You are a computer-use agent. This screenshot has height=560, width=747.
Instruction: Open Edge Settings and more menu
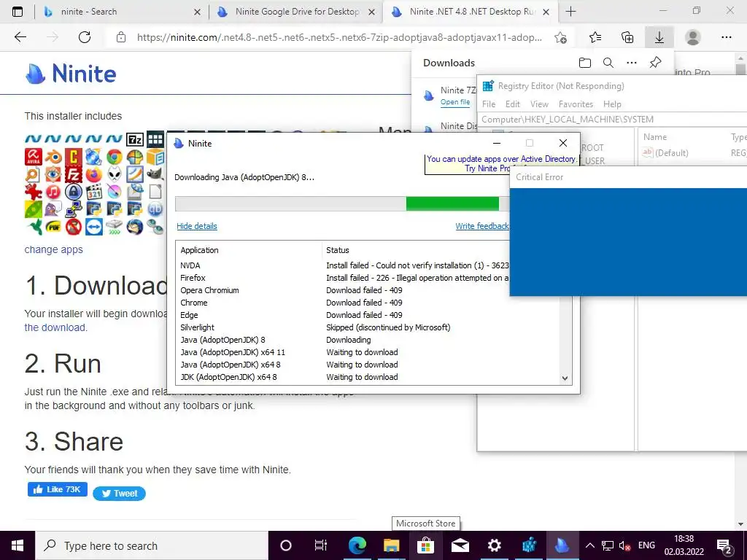pos(727,37)
